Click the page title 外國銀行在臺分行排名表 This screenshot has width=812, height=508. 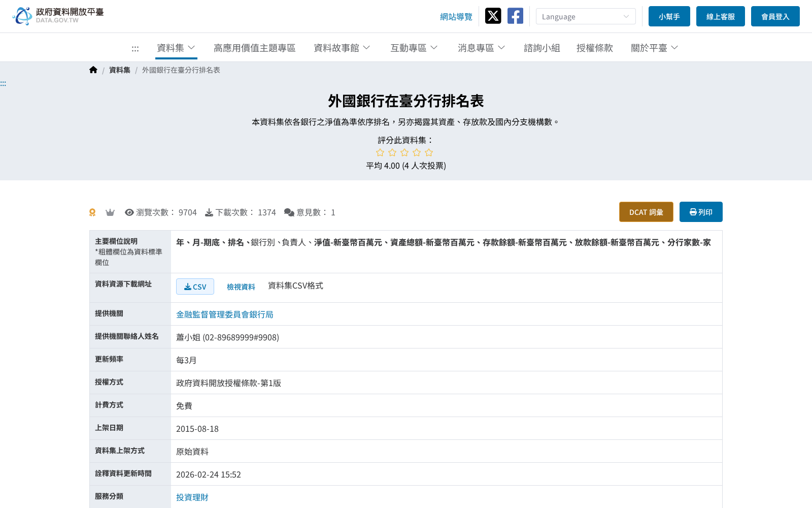[x=406, y=101]
